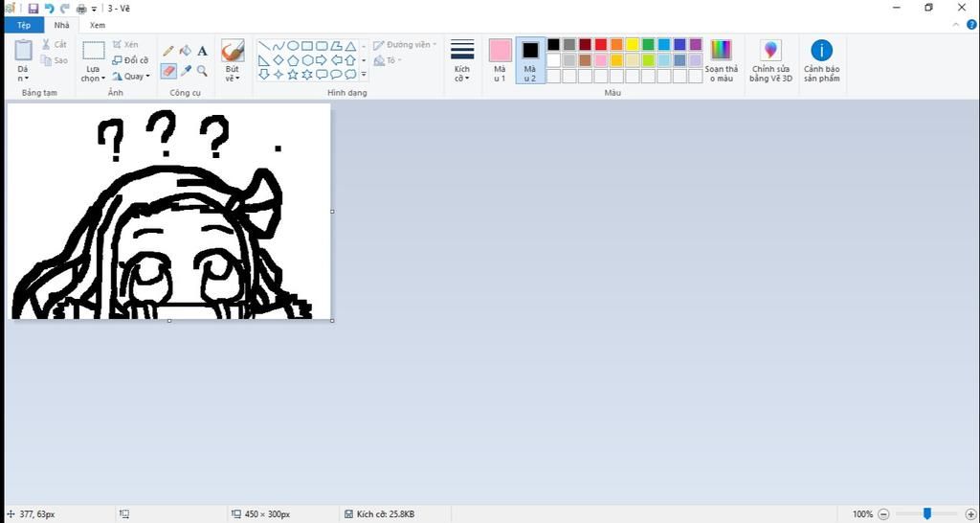The height and width of the screenshot is (523, 980).
Task: Pick the yellow color swatch
Action: [x=633, y=44]
